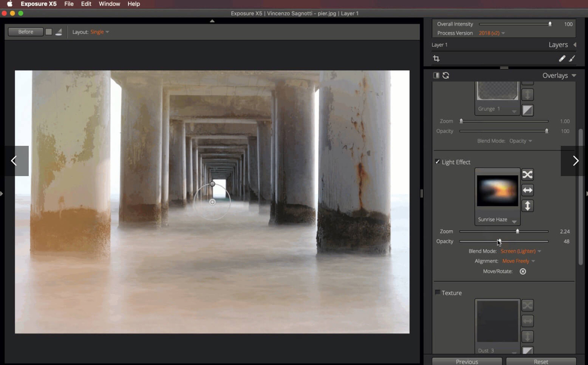Select the Crop tool
This screenshot has height=365, width=588.
point(437,58)
